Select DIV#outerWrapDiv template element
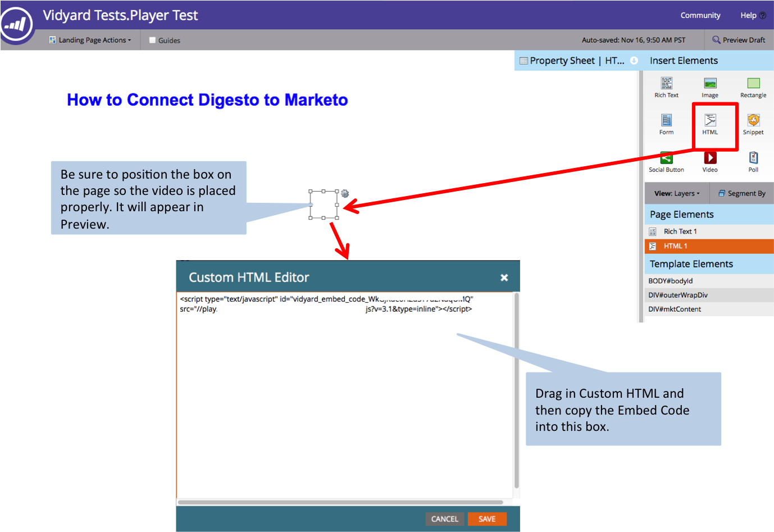The height and width of the screenshot is (532, 774). click(709, 295)
